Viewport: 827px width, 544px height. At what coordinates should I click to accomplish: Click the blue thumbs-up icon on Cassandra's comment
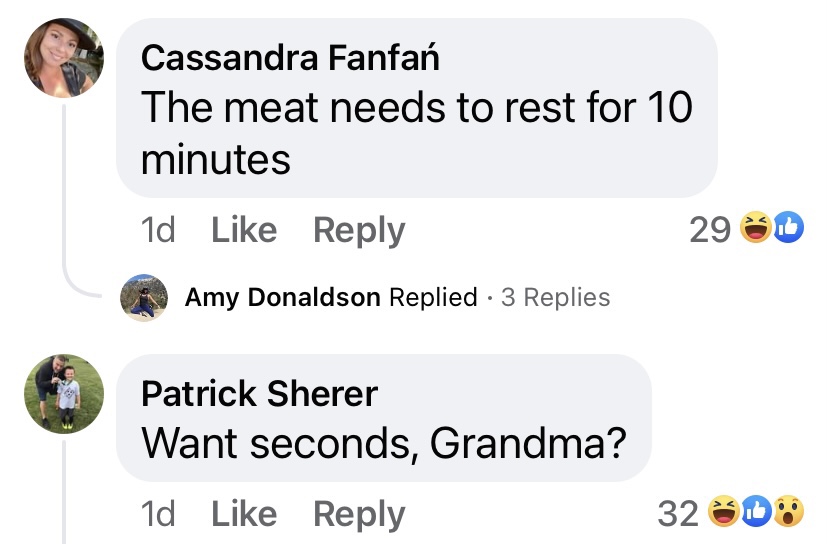[788, 230]
